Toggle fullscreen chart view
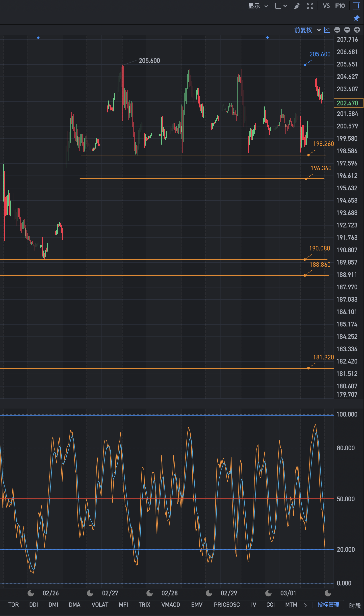 coord(310,6)
